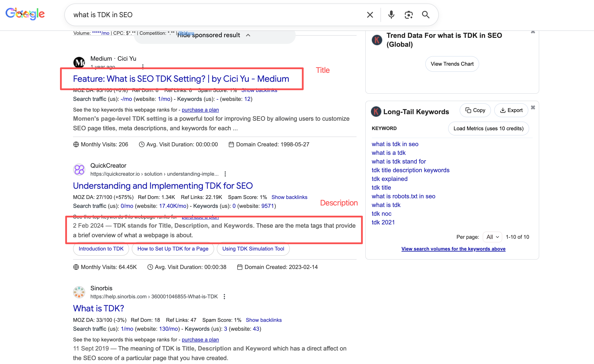Select Using TDK Simulation Tool chip
This screenshot has width=594, height=364.
253,249
